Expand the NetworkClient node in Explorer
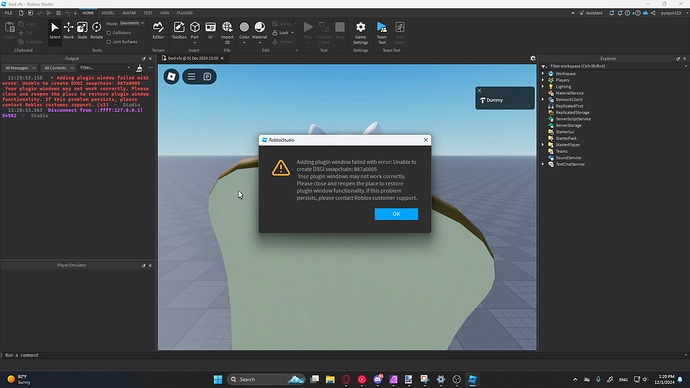This screenshot has height=388, width=690. click(543, 99)
